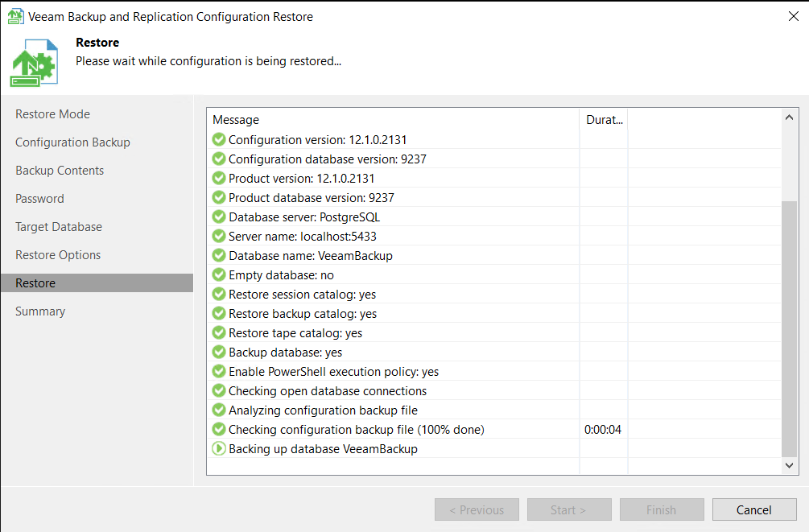Click the Previous button

[477, 509]
